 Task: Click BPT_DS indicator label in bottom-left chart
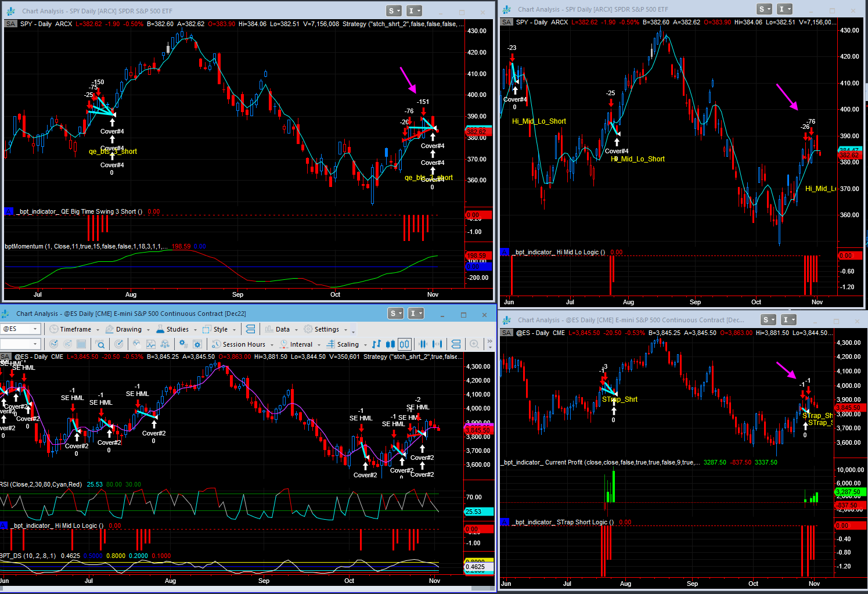coord(28,556)
